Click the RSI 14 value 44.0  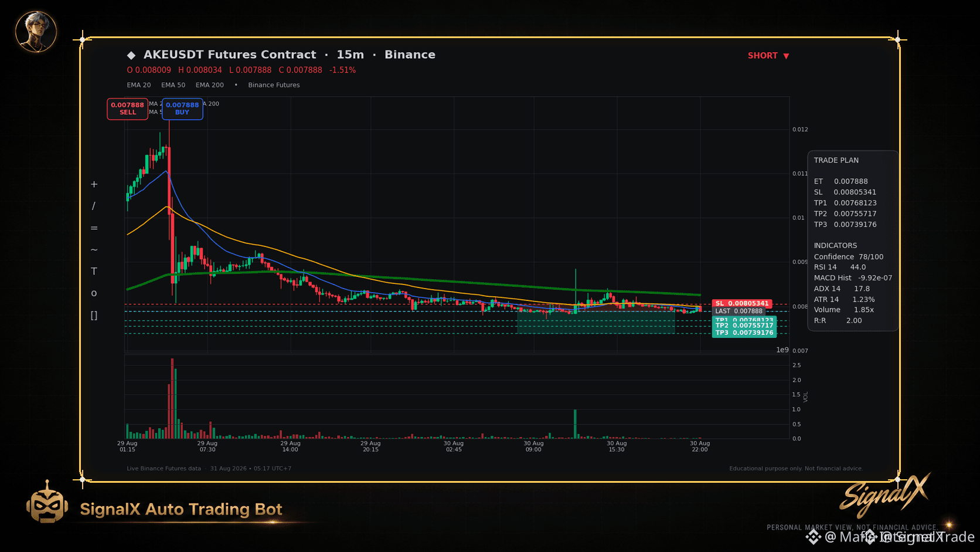pyautogui.click(x=857, y=267)
